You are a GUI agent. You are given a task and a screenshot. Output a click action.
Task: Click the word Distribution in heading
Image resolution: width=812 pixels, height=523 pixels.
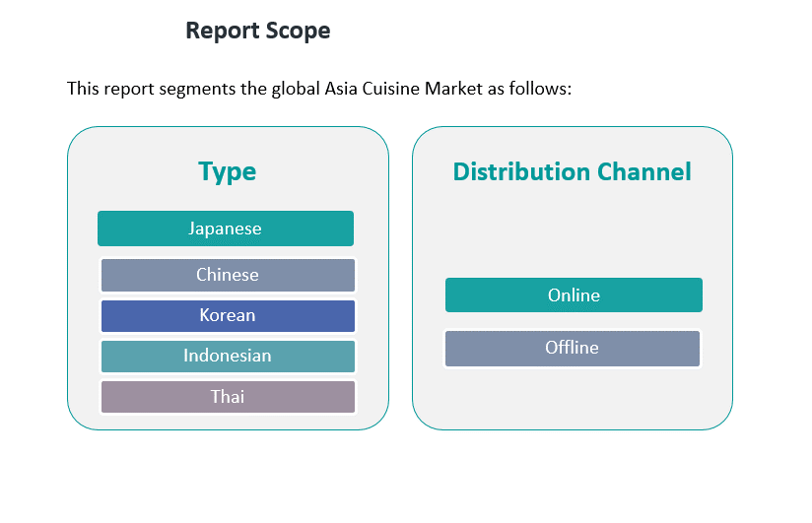[x=508, y=172]
